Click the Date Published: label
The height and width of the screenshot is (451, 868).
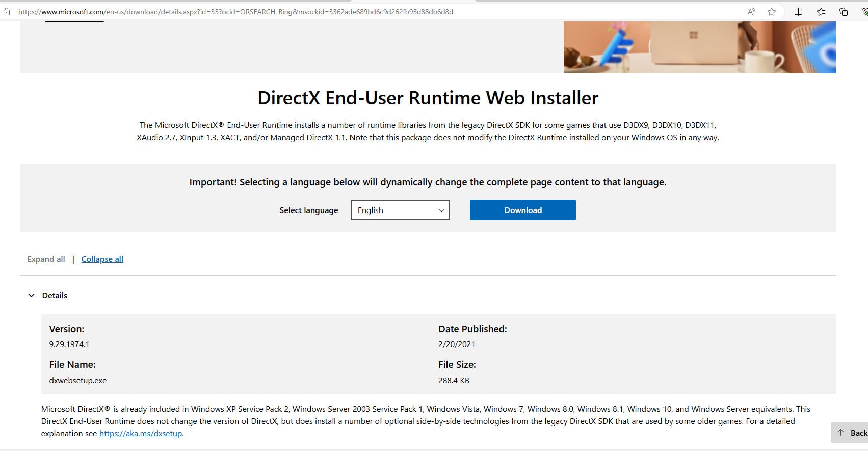coord(472,329)
